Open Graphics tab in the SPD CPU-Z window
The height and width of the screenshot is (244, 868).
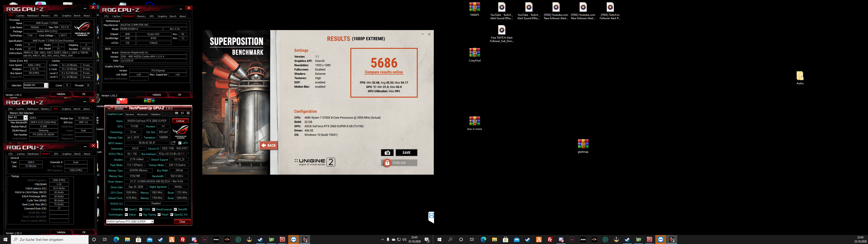(x=66, y=109)
